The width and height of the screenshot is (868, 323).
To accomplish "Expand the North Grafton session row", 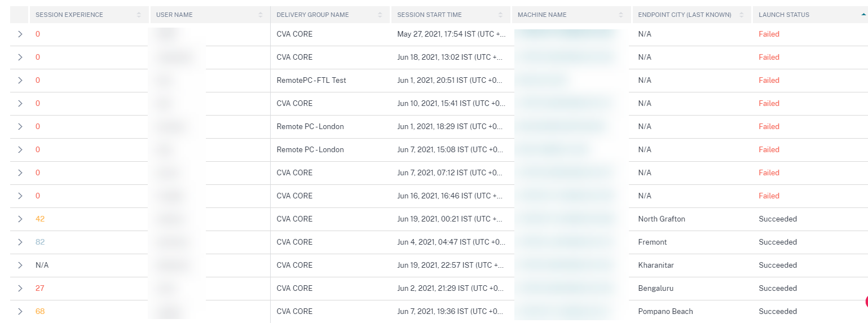I will point(20,219).
